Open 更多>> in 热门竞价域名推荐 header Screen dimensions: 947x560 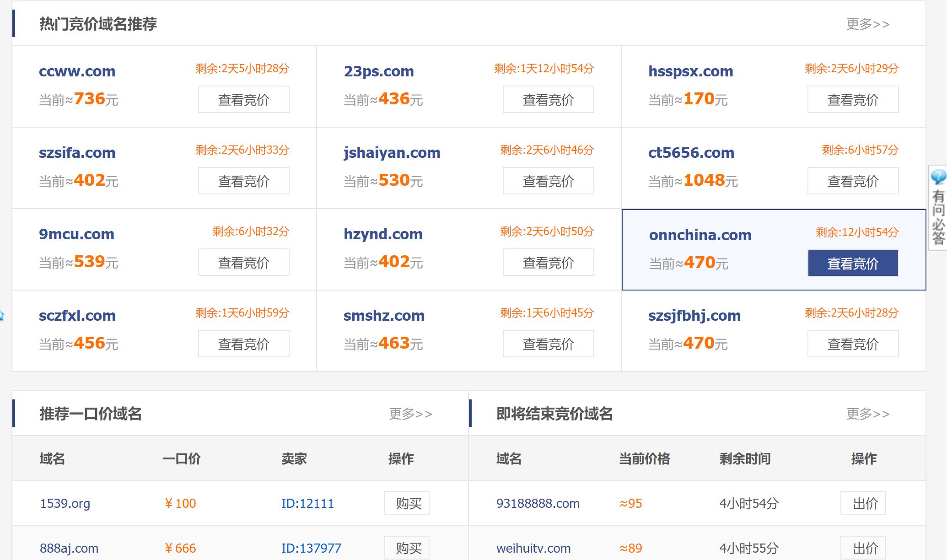pyautogui.click(x=867, y=24)
